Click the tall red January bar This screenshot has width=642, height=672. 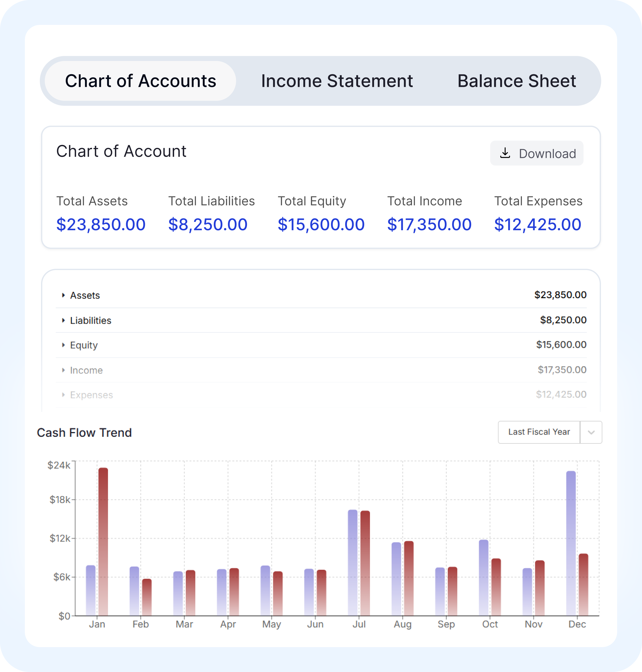click(103, 541)
